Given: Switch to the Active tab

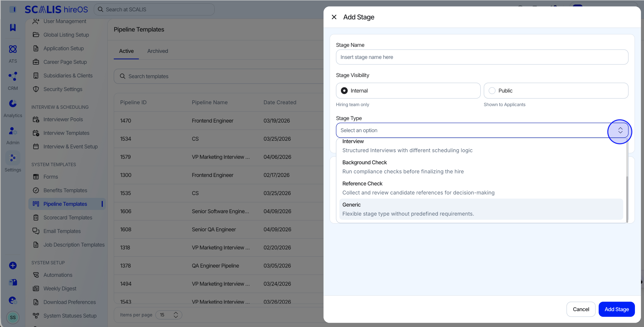Looking at the screenshot, I should pos(126,51).
